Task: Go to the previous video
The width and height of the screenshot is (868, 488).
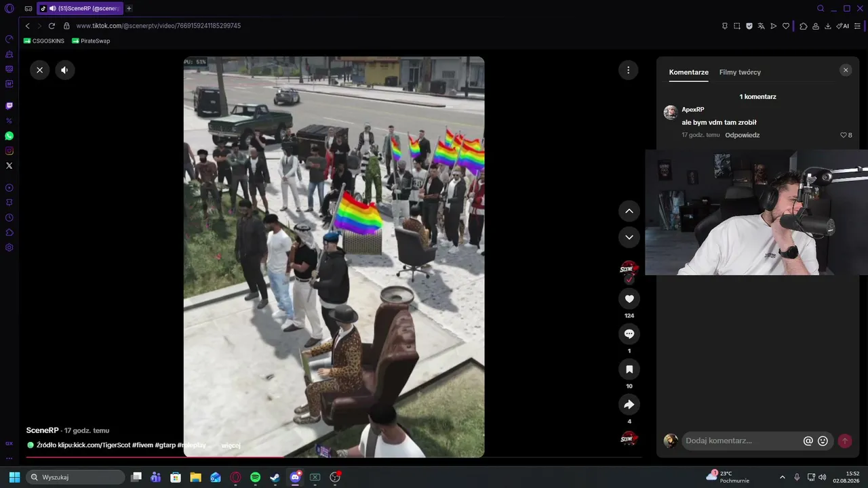Action: 629,211
